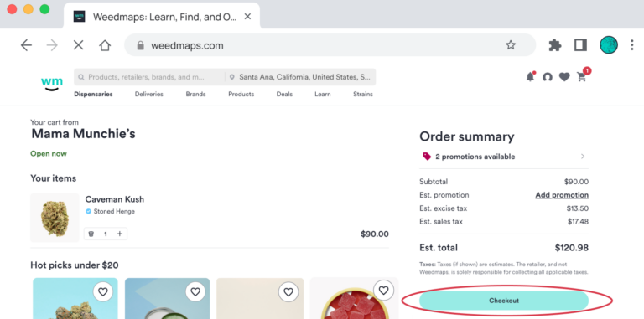Favorite the first hot pick product

(x=102, y=291)
